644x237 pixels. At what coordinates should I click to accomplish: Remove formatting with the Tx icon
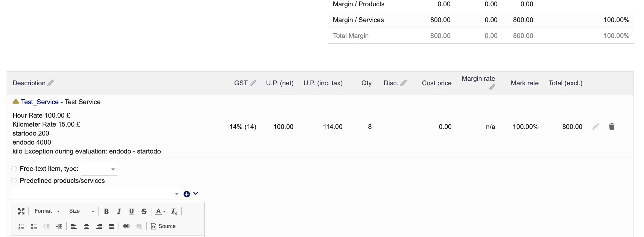click(174, 211)
